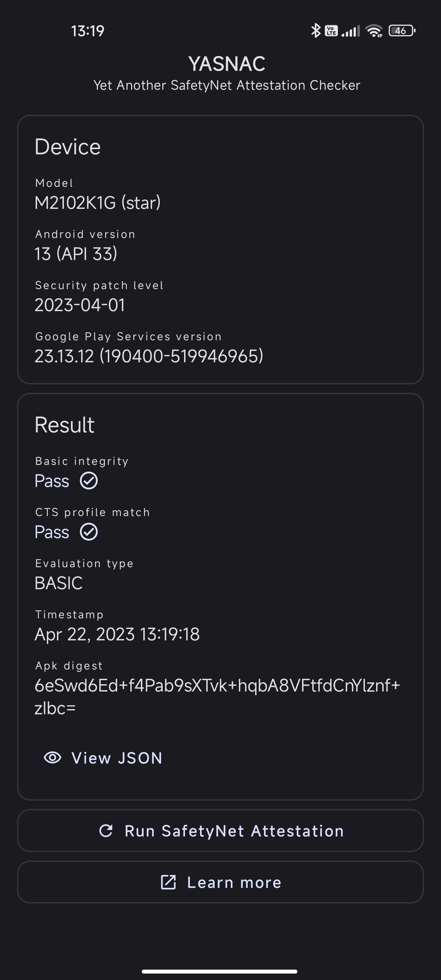Run SafetyNet Attestation again
441x980 pixels.
220,831
